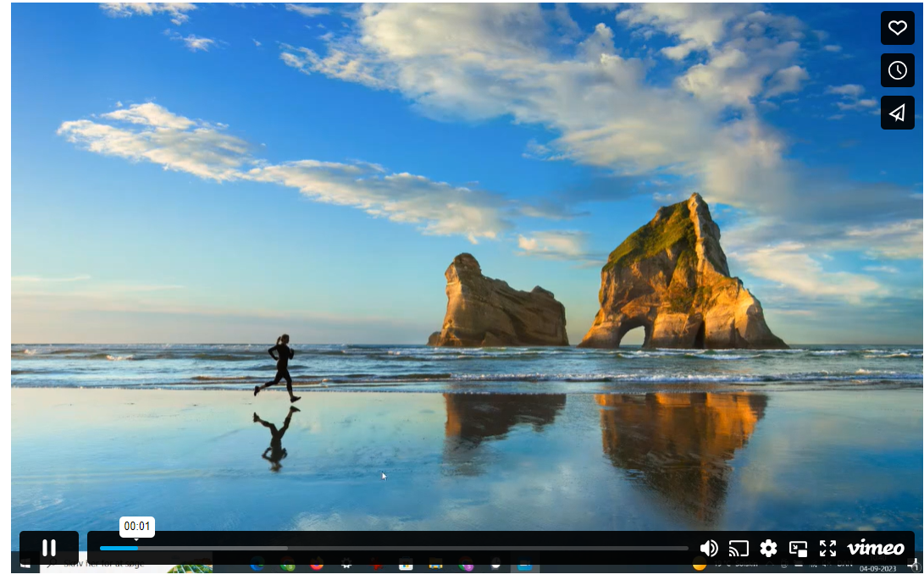Screen dimensions: 924x580
Task: Open the notification center in the taskbar corner
Action: (913, 566)
